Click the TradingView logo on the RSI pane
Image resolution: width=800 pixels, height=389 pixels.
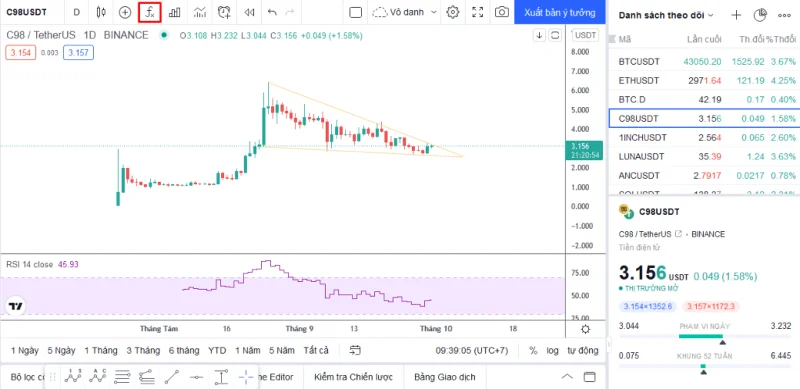pyautogui.click(x=15, y=306)
